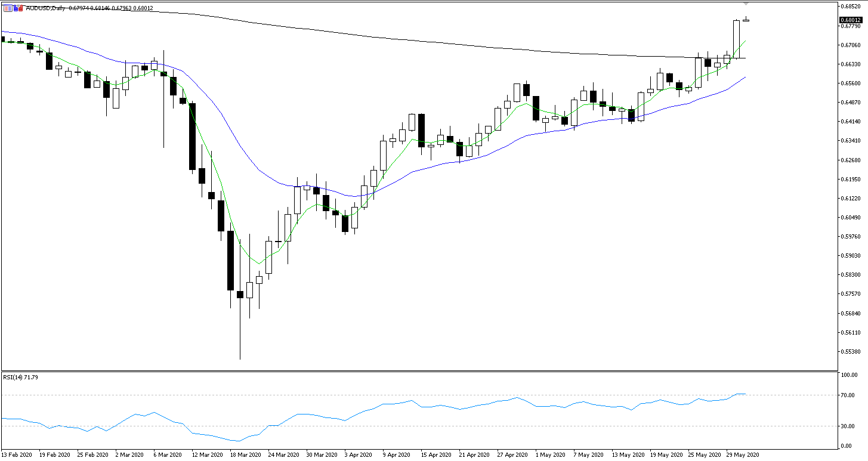Show the one-click trading panel icon

[x=18, y=8]
